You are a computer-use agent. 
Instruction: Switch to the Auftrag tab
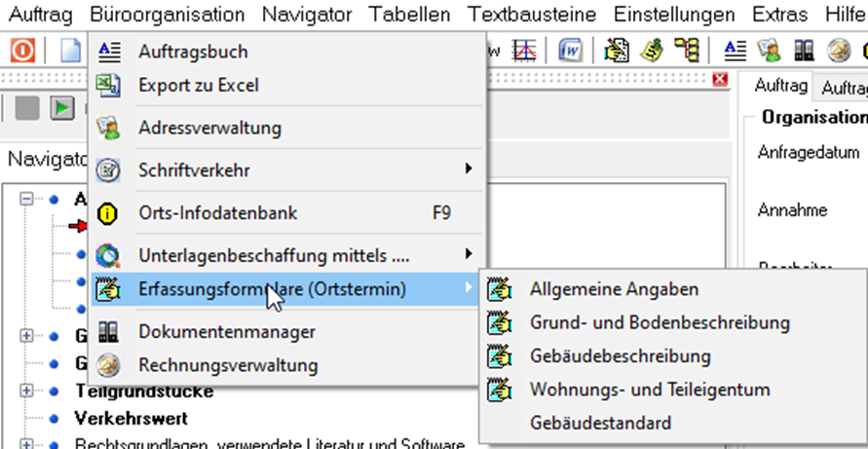[781, 86]
